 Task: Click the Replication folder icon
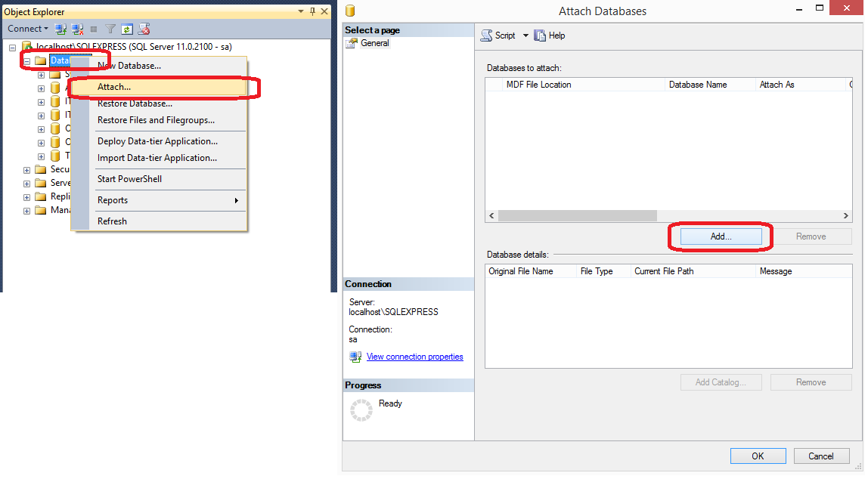click(40, 196)
